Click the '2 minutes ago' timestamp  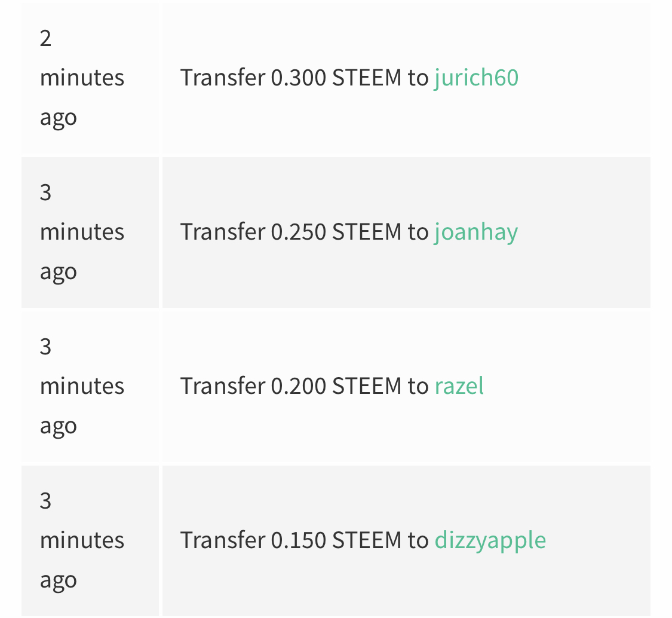click(82, 78)
